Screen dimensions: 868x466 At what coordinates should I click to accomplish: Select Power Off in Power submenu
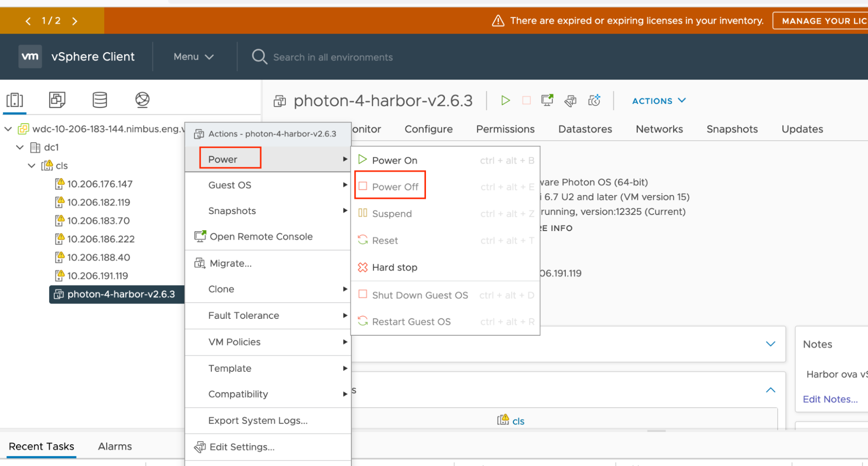pyautogui.click(x=446, y=187)
